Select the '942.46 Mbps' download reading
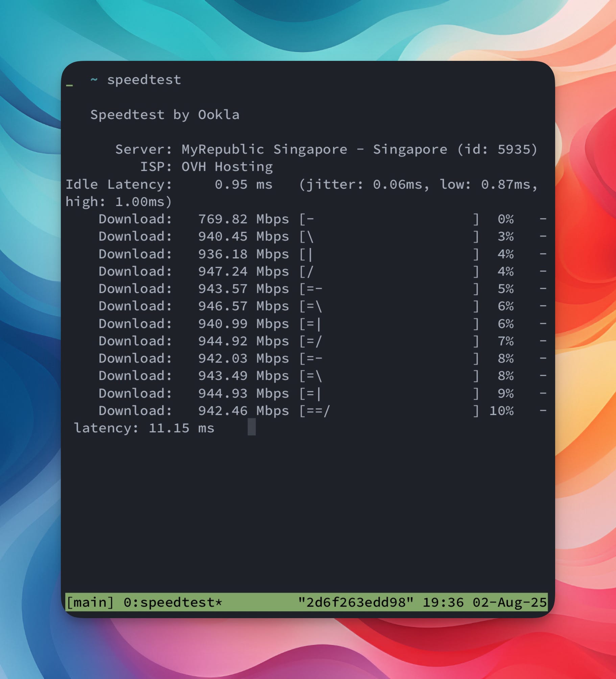This screenshot has height=679, width=616. [243, 411]
